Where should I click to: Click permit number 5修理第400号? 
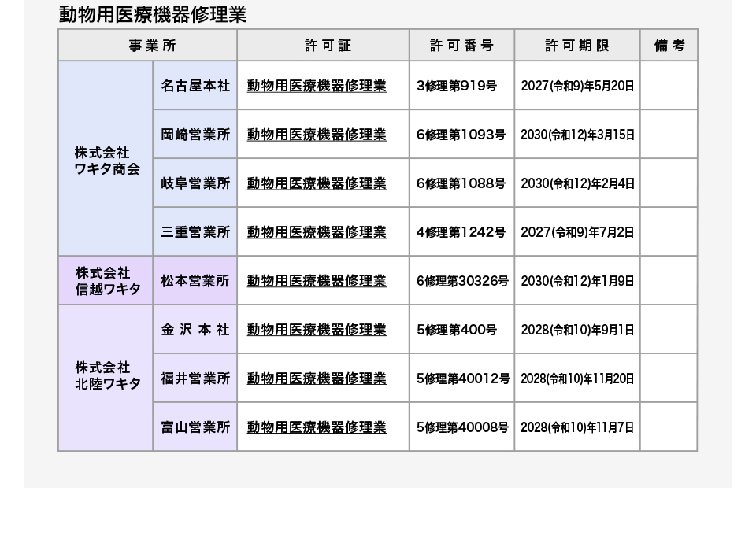pos(457,330)
